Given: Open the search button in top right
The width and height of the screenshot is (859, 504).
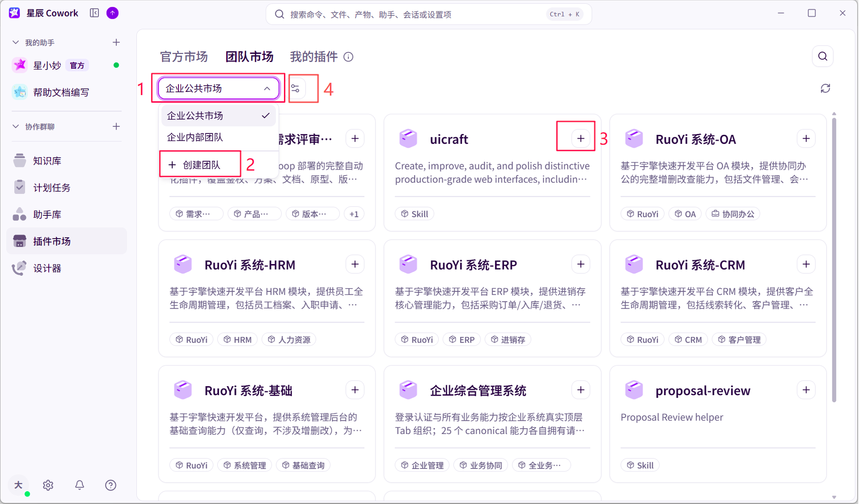Looking at the screenshot, I should pyautogui.click(x=823, y=56).
